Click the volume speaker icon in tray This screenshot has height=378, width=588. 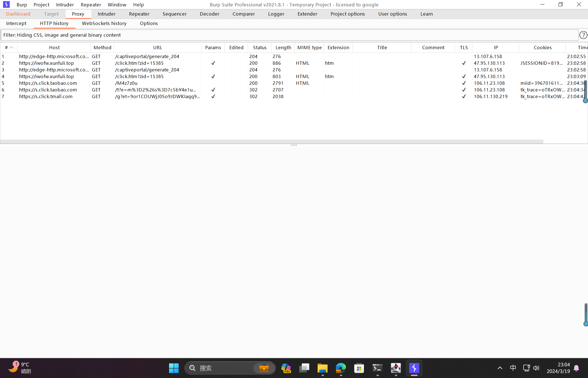(x=536, y=368)
